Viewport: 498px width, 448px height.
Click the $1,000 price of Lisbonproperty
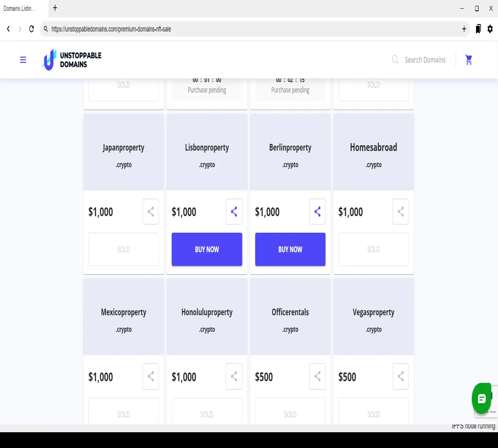pyautogui.click(x=184, y=212)
